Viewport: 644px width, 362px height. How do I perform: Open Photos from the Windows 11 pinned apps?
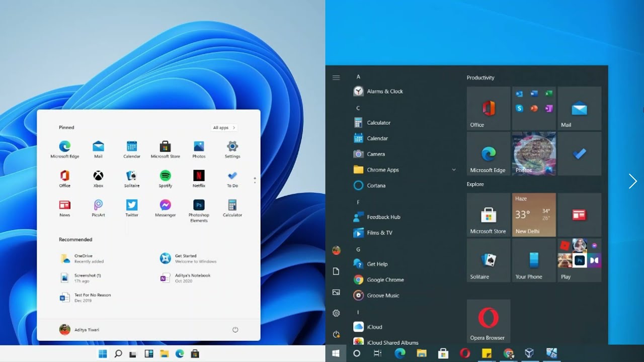coord(199,149)
